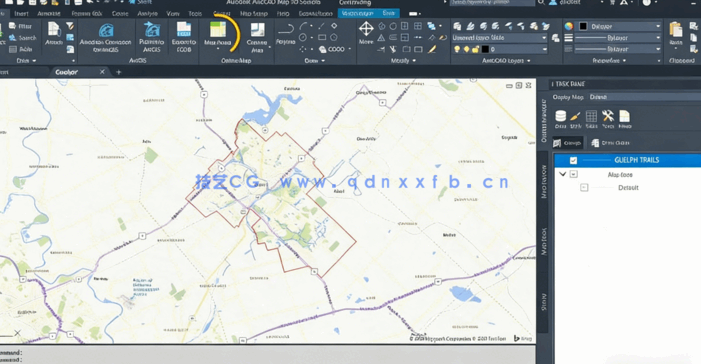Click the search magnifier in title bar

pyautogui.click(x=541, y=3)
